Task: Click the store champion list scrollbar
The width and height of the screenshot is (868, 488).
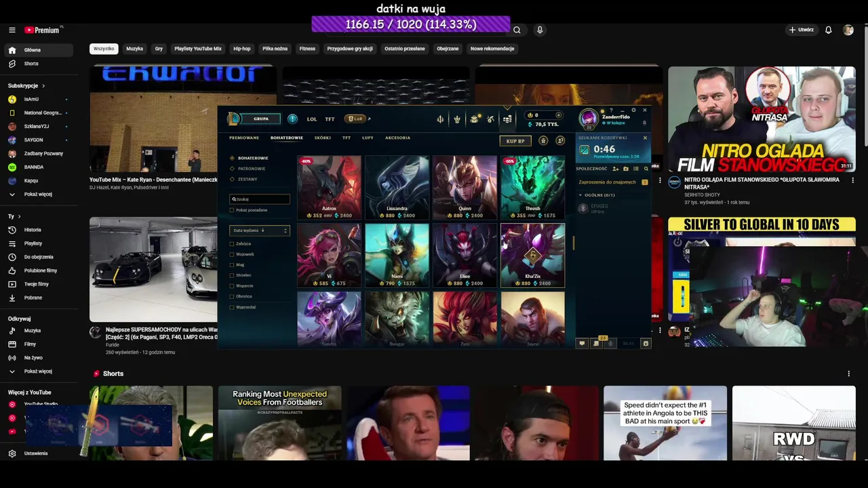Action: [x=574, y=243]
